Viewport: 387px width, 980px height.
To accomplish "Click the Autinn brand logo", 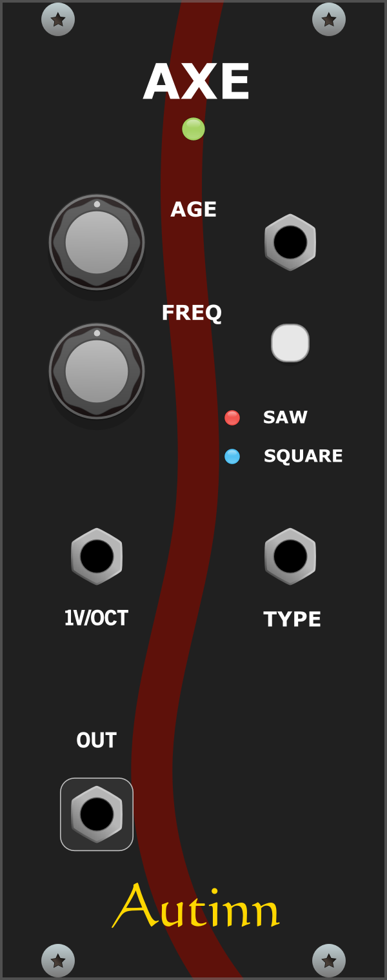I will coord(196,906).
